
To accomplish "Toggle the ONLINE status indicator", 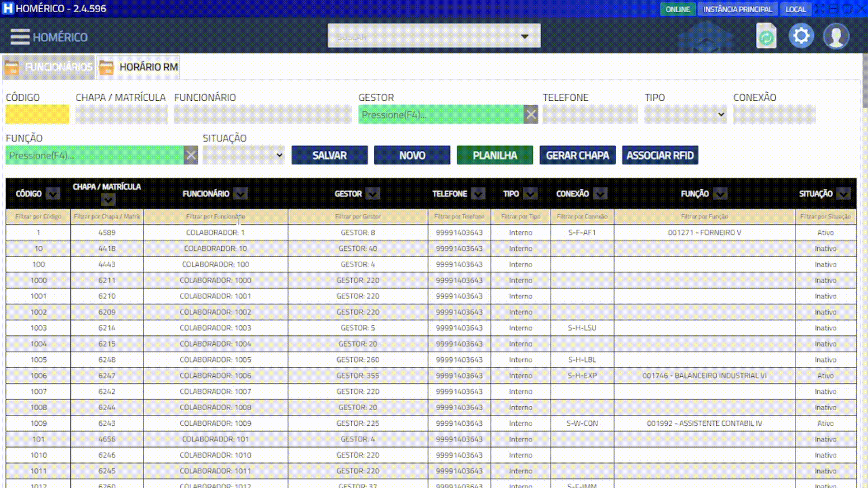I will click(x=677, y=9).
